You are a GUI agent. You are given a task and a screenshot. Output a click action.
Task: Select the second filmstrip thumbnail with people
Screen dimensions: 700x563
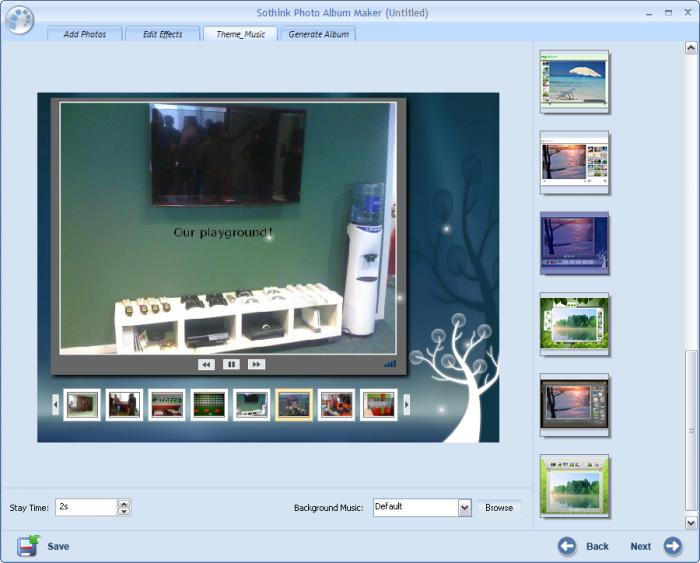pos(124,405)
